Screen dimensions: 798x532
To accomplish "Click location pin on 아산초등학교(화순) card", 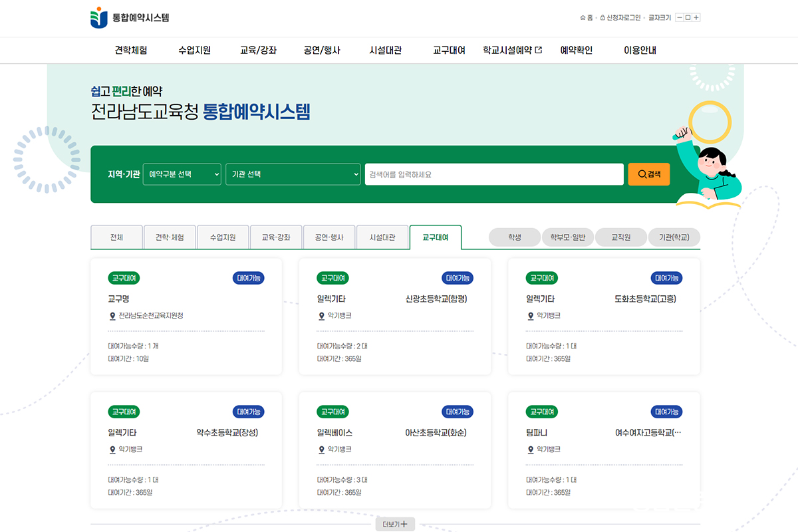I will coord(322,450).
